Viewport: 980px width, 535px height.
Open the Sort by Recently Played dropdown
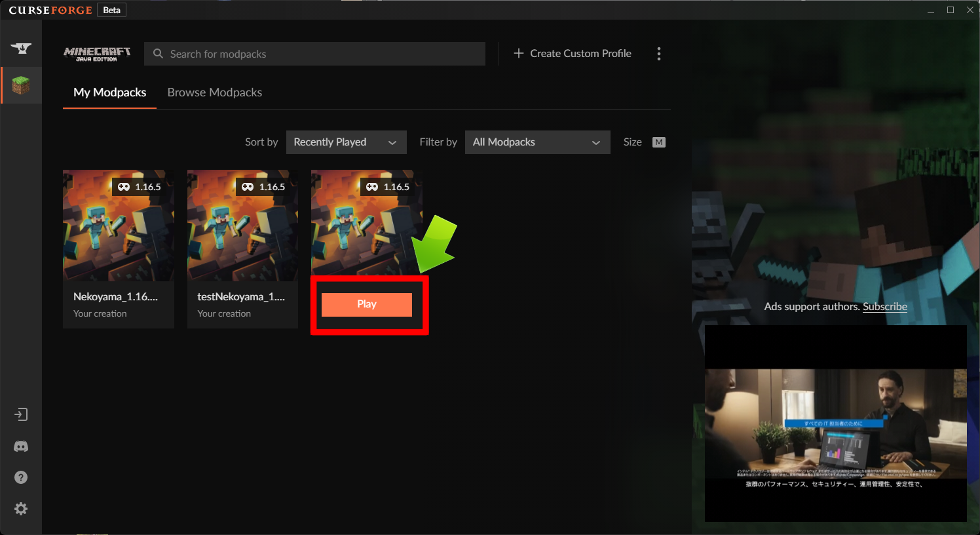pos(347,142)
